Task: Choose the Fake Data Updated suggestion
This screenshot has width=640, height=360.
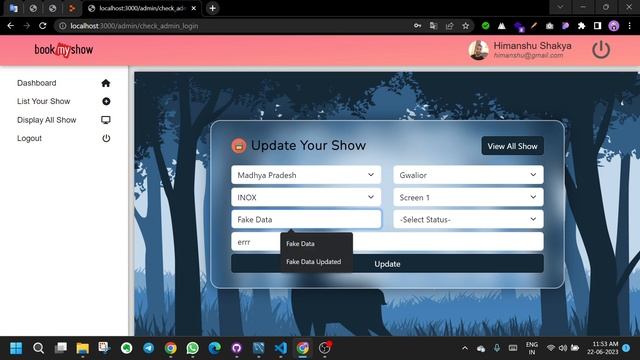Action: (313, 262)
